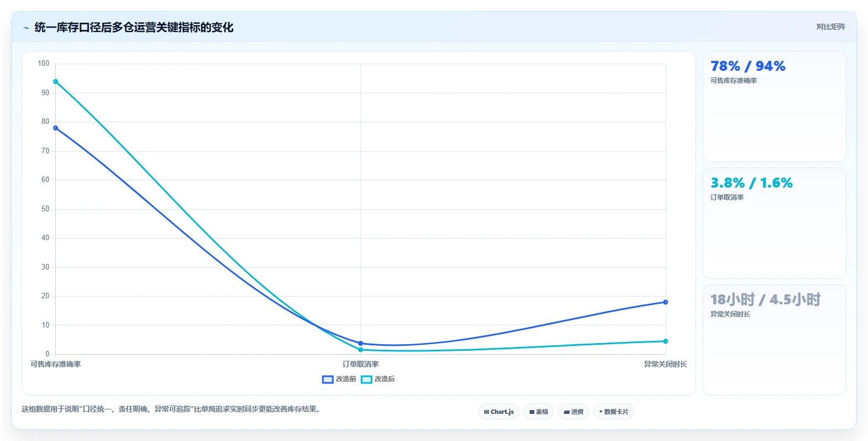Select the Chart.js tag chip
868x441 pixels.
tap(499, 412)
